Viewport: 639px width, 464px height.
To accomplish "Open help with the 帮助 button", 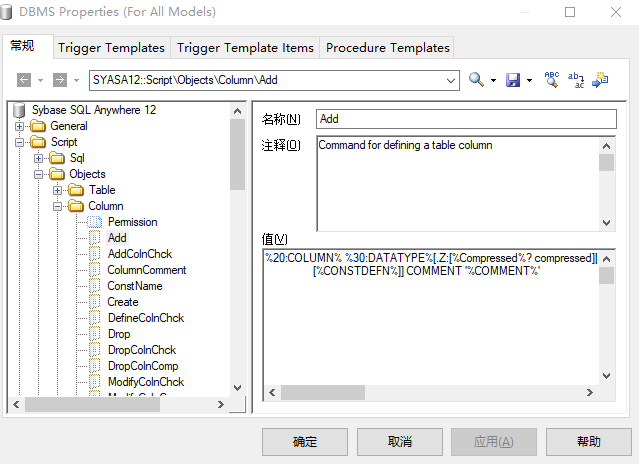I will pyautogui.click(x=588, y=442).
